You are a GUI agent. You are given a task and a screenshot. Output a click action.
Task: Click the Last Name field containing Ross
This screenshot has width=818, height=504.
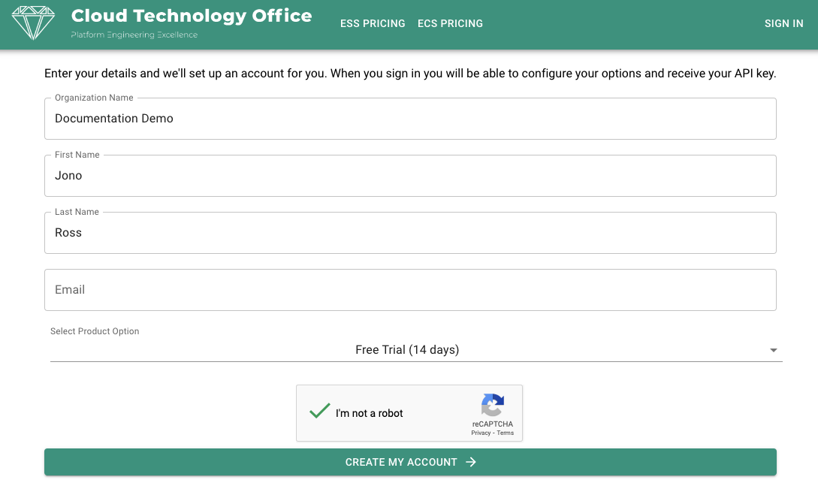click(410, 233)
